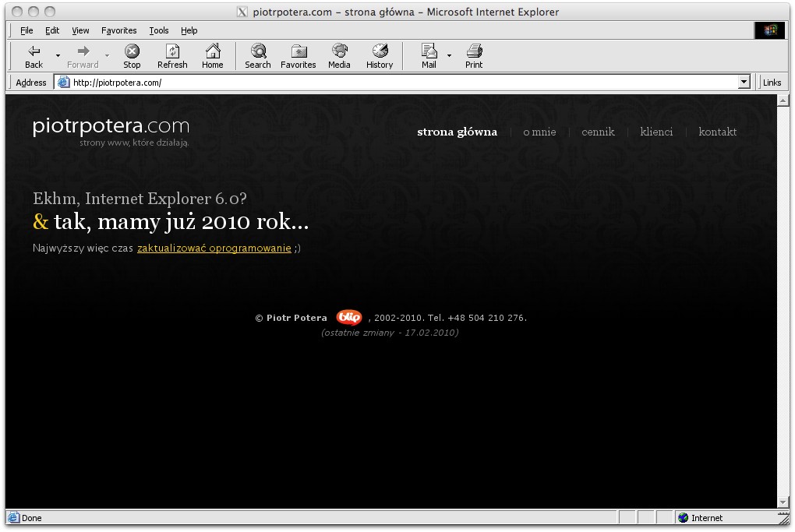
Task: Click the strony www, które działają tagline
Action: coord(134,143)
